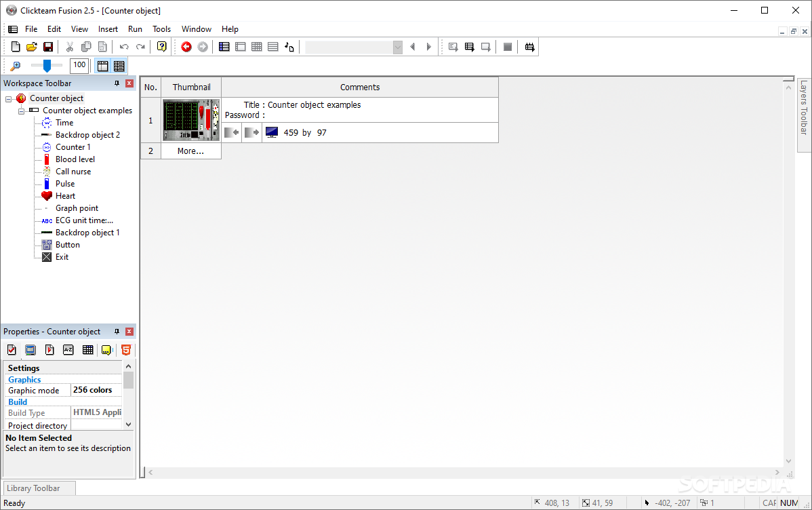Click the fade-out transition button
The height and width of the screenshot is (510, 812).
click(251, 133)
